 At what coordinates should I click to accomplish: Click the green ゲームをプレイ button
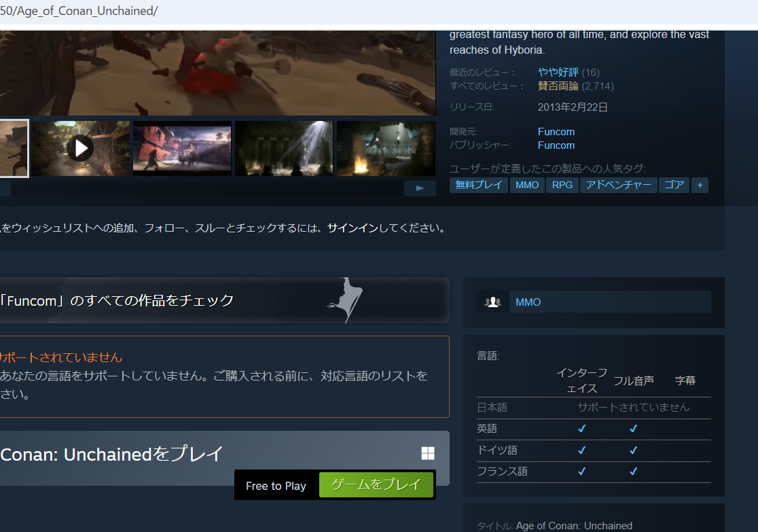point(376,484)
